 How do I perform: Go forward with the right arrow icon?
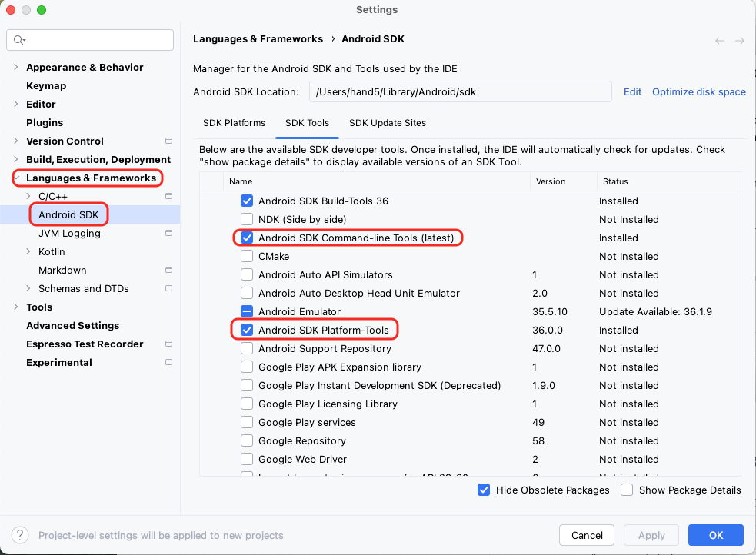740,41
